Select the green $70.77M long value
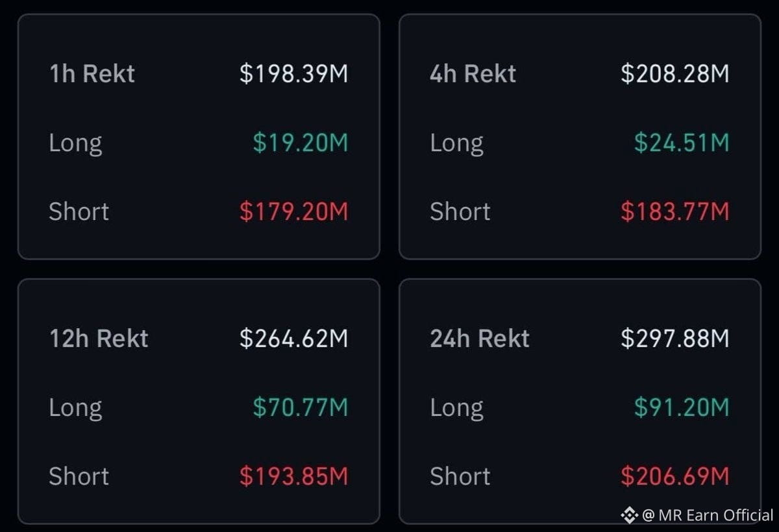Screen dimensions: 779x532 (x=301, y=407)
